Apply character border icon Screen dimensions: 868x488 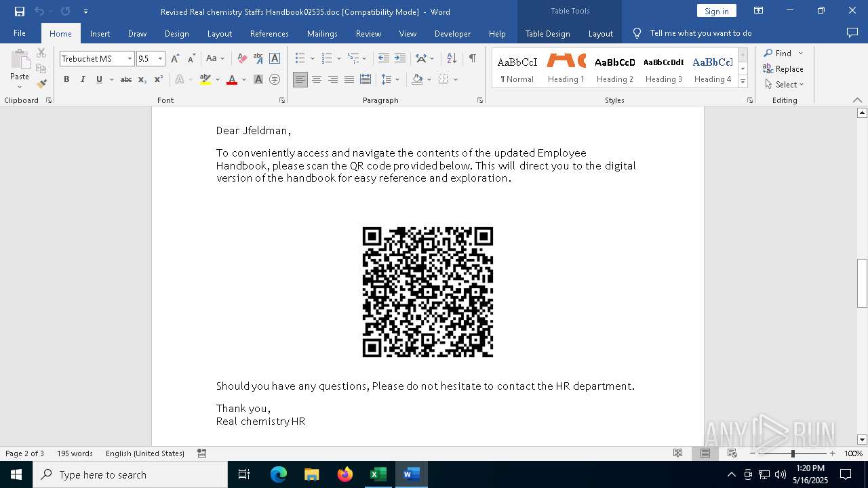pyautogui.click(x=275, y=59)
